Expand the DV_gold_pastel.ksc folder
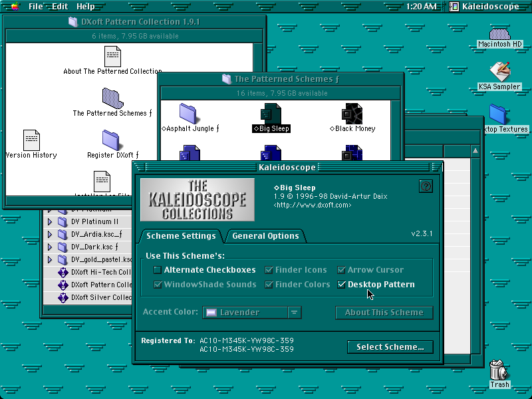 tap(49, 259)
